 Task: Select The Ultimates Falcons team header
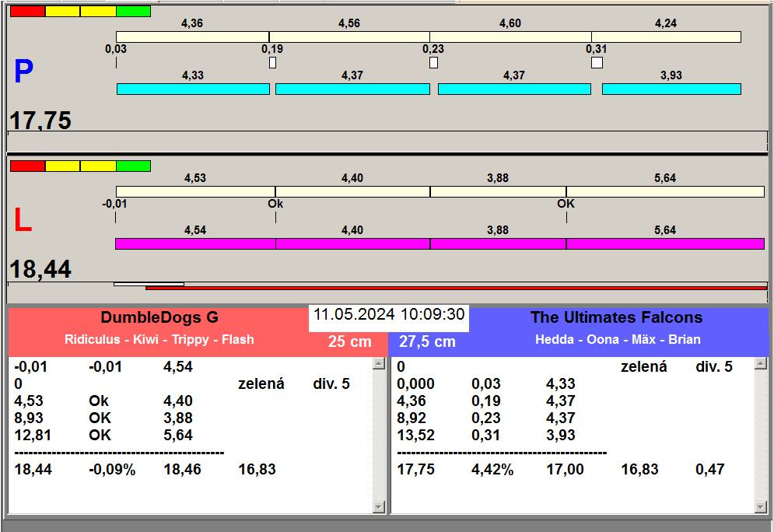[616, 317]
